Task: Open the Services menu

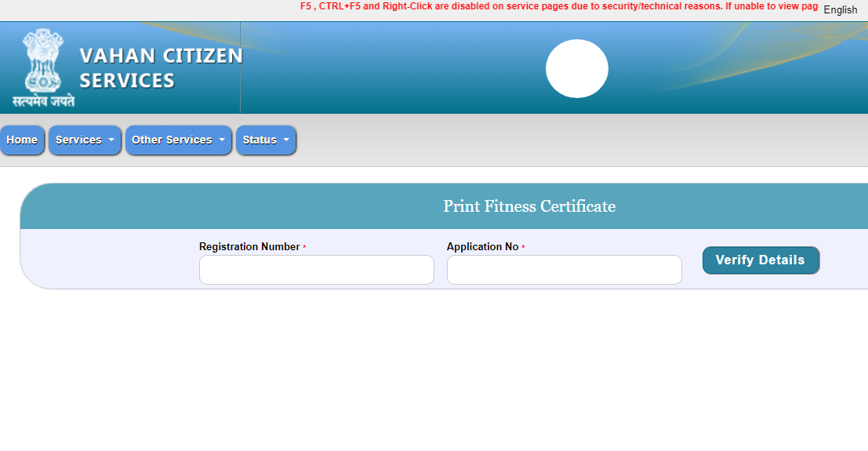Action: pyautogui.click(x=85, y=140)
